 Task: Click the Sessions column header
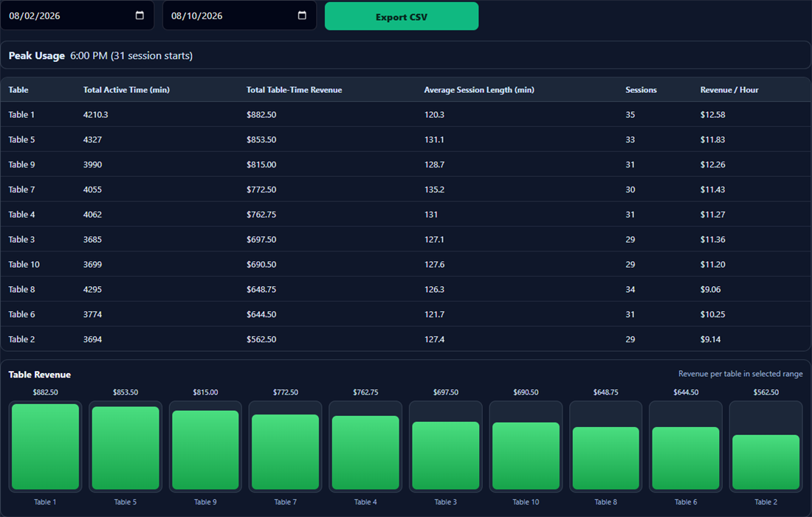pos(641,89)
